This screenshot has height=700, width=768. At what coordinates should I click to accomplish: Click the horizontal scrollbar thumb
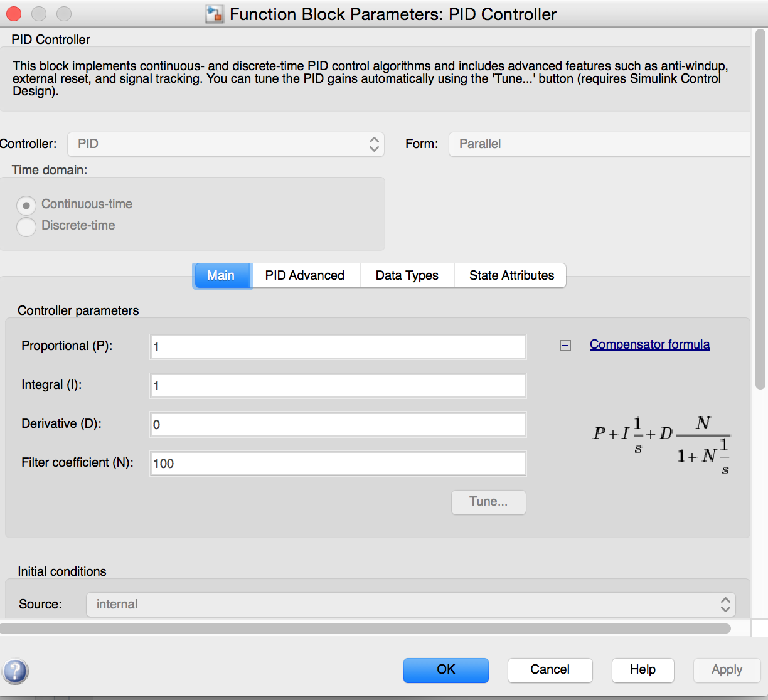(365, 628)
